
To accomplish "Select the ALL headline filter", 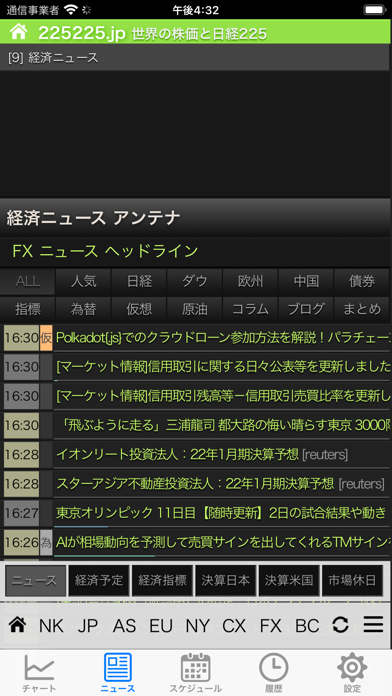I will 28,281.
